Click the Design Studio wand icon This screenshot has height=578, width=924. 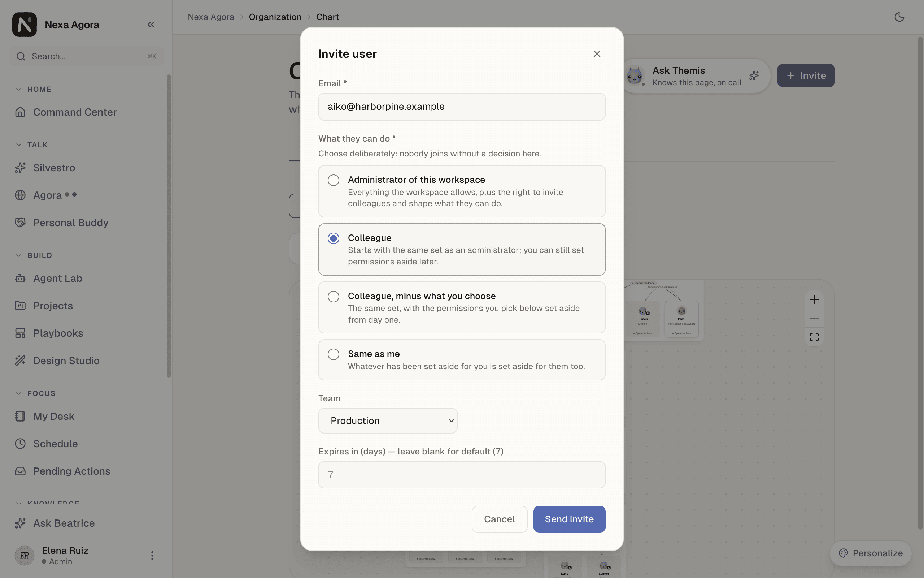click(x=20, y=361)
